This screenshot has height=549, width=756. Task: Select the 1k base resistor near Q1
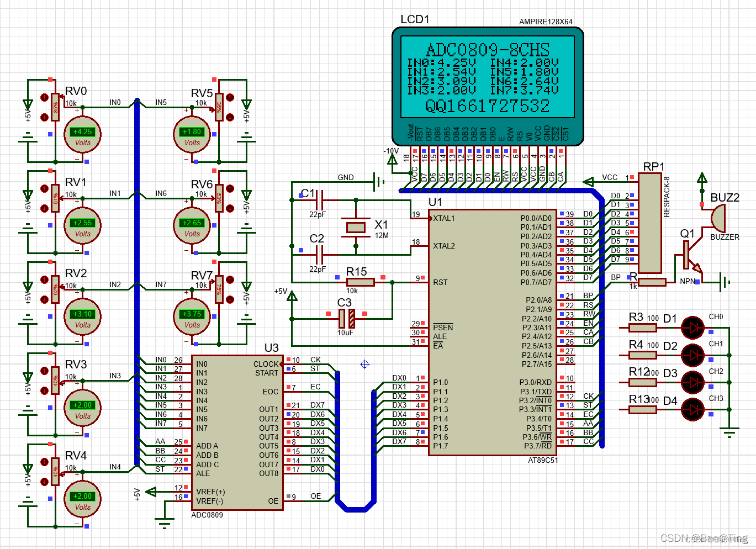[x=652, y=282]
